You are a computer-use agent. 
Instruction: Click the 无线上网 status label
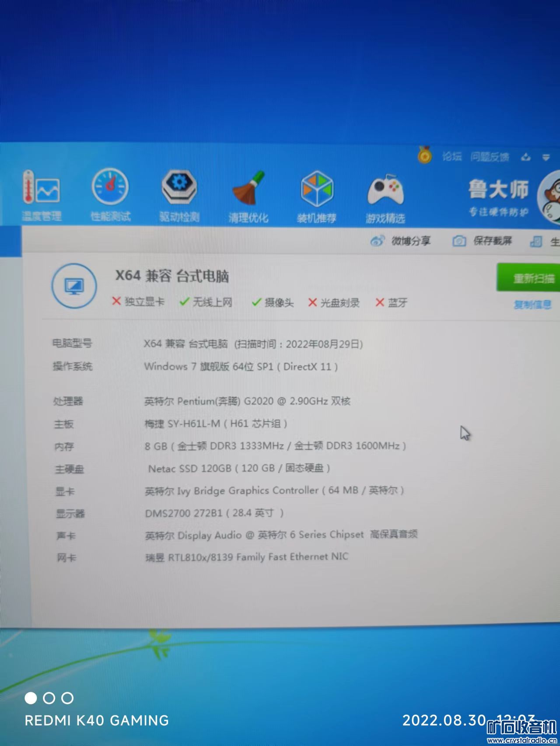[213, 302]
